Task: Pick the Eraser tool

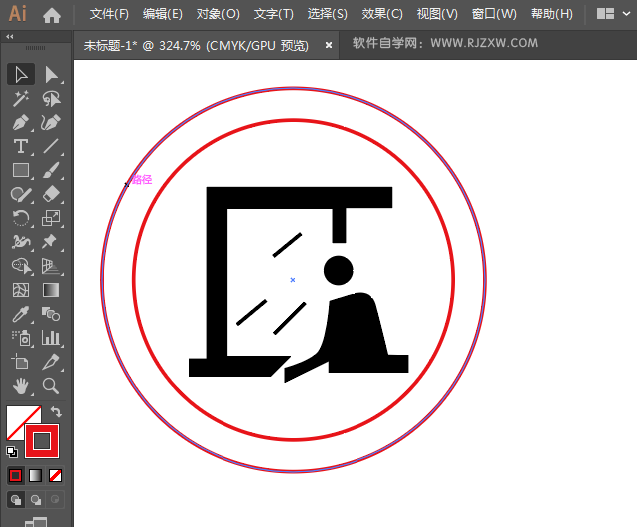Action: click(51, 195)
